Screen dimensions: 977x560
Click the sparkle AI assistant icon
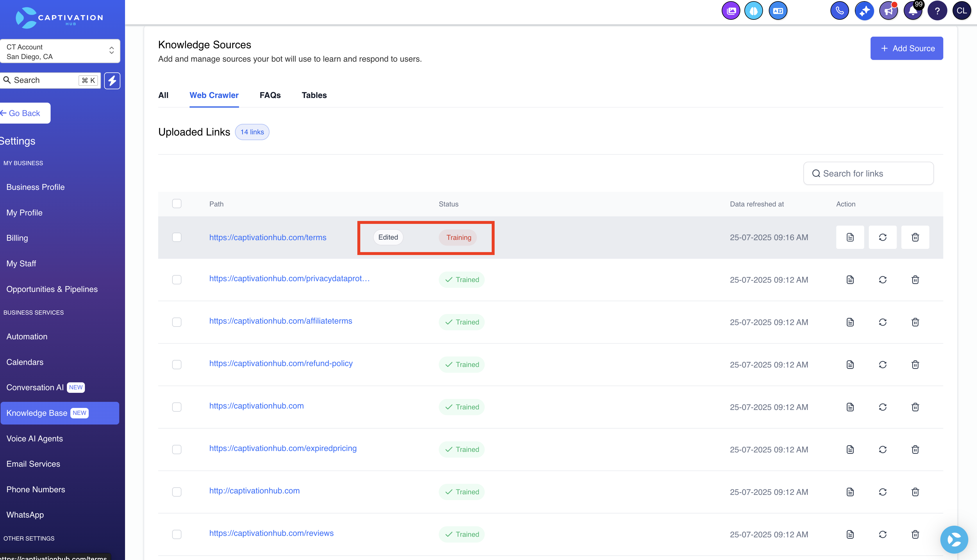(x=864, y=11)
